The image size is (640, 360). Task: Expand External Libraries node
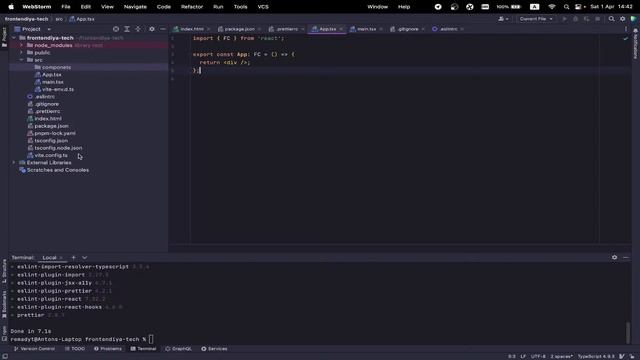[14, 162]
